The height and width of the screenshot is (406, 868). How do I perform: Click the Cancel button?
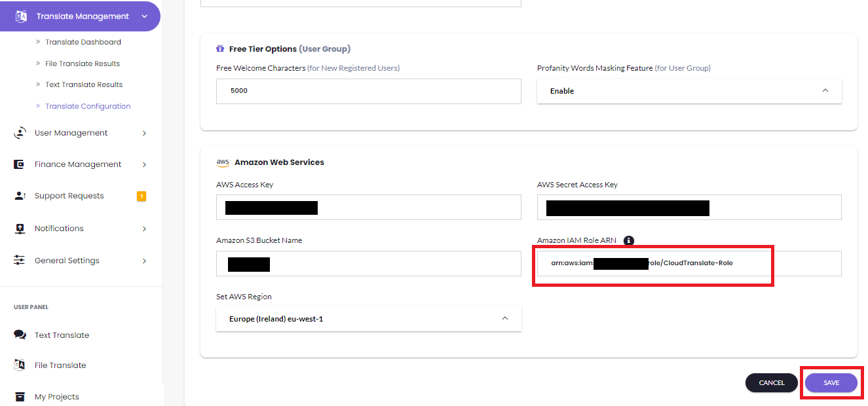click(x=771, y=382)
